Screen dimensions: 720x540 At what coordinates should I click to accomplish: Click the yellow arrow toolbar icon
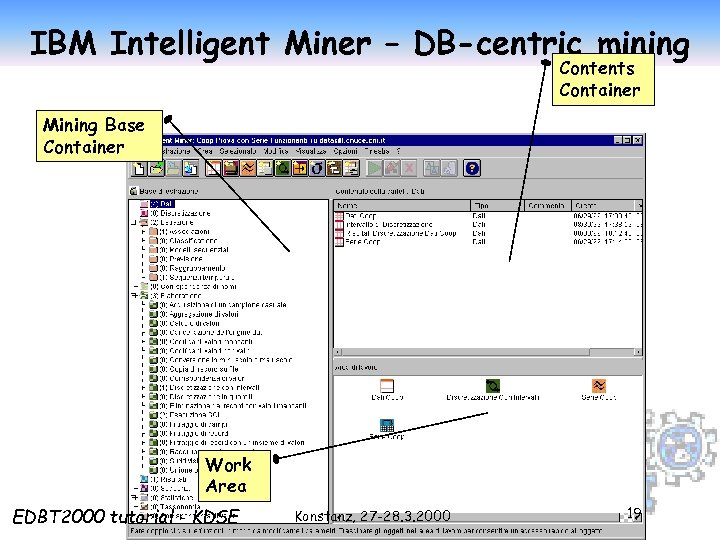pos(299,169)
